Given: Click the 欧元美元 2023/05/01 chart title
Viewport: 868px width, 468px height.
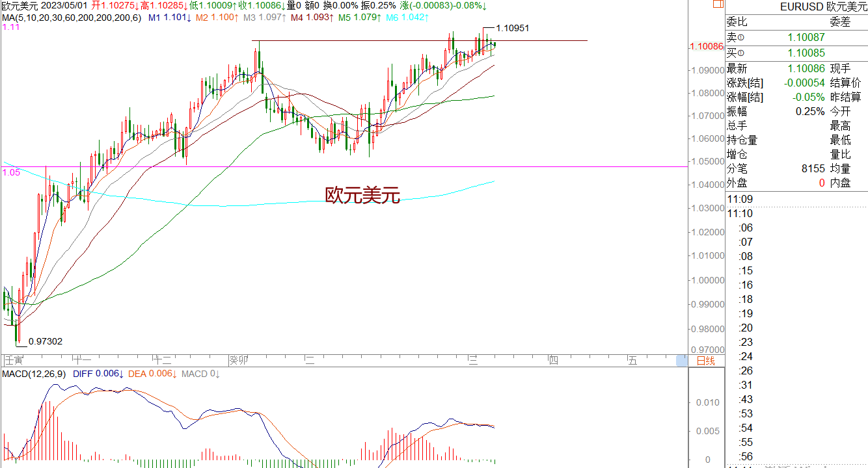Looking at the screenshot, I should tap(45, 6).
